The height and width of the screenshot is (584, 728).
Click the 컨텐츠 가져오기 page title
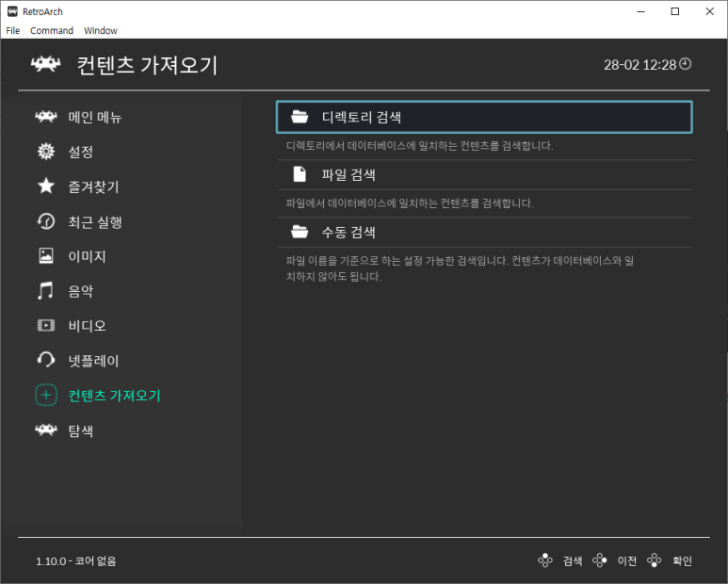(147, 65)
